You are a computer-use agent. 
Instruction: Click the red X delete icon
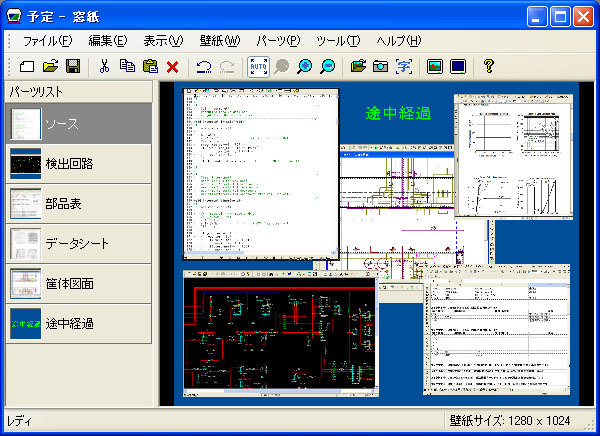tap(172, 67)
